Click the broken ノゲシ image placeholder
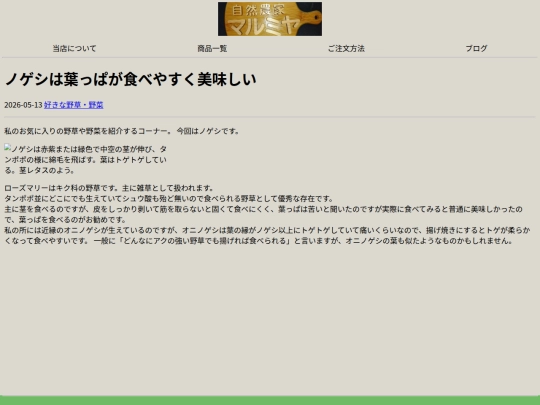 85,159
